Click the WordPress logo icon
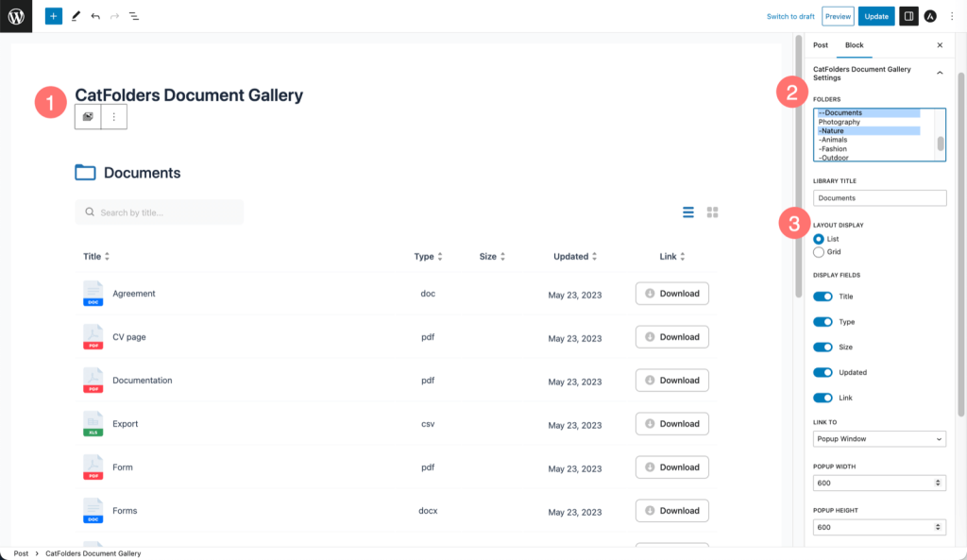The height and width of the screenshot is (560, 967). [15, 15]
